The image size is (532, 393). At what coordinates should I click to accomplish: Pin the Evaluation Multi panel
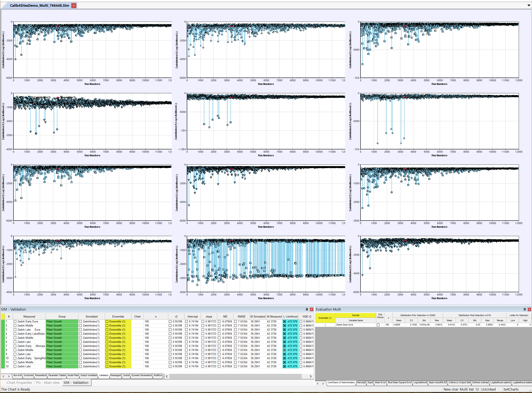point(524,309)
